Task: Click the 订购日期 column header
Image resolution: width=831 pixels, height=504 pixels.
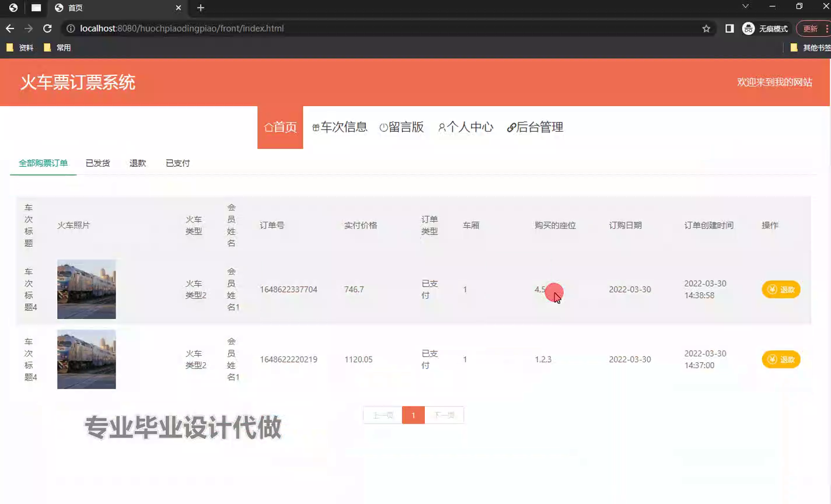Action: [625, 225]
